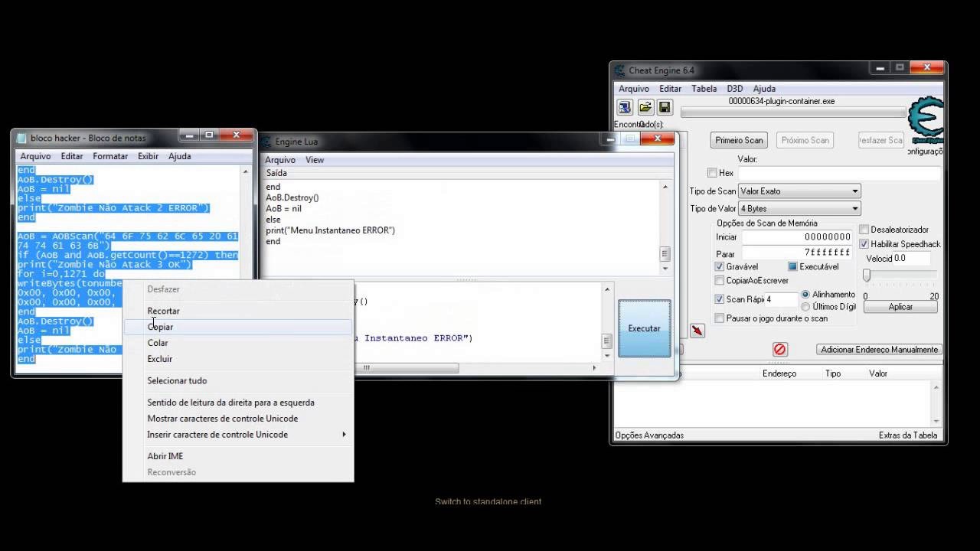
Task: Open Cheat Engine's Editar menu
Action: click(x=670, y=89)
